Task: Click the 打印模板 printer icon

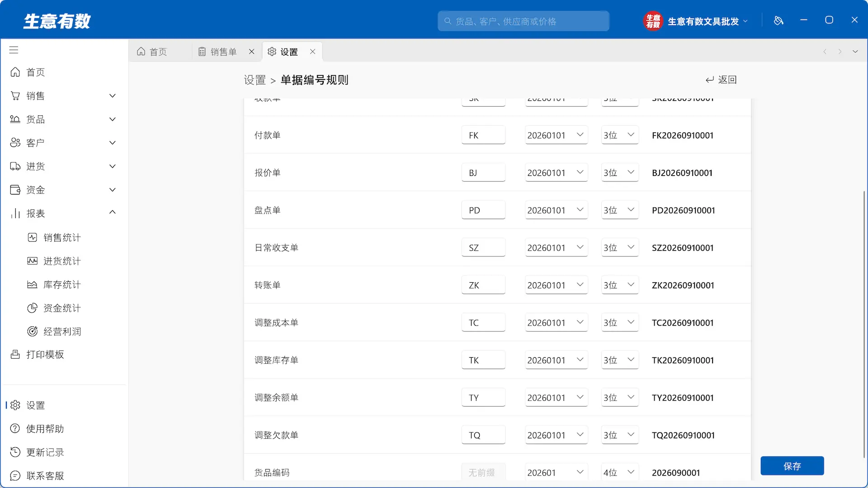Action: 15,354
